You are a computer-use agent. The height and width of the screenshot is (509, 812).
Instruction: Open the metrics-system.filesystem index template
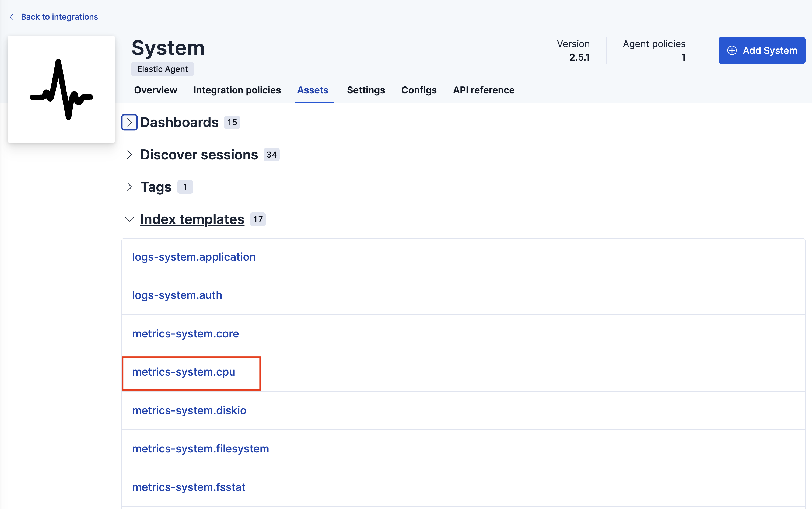200,448
